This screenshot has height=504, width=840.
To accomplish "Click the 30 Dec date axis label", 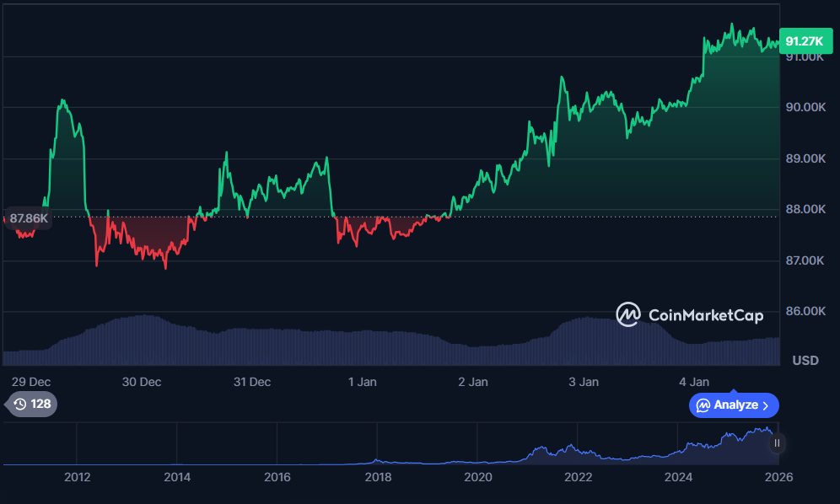I will 141,382.
